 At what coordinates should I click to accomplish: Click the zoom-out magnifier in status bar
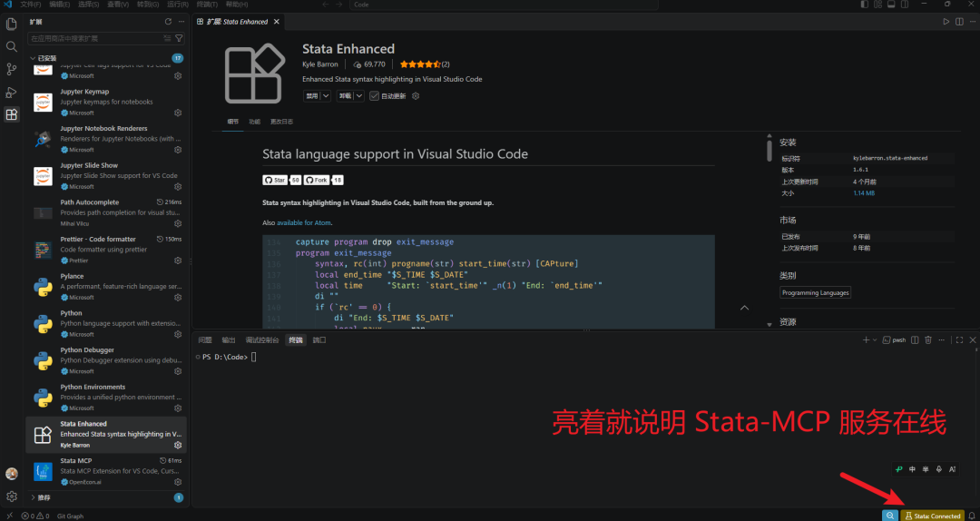(x=890, y=516)
